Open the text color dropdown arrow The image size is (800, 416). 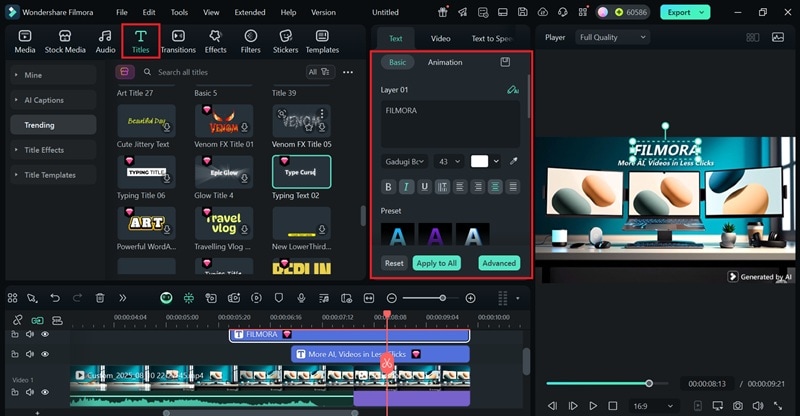click(496, 161)
